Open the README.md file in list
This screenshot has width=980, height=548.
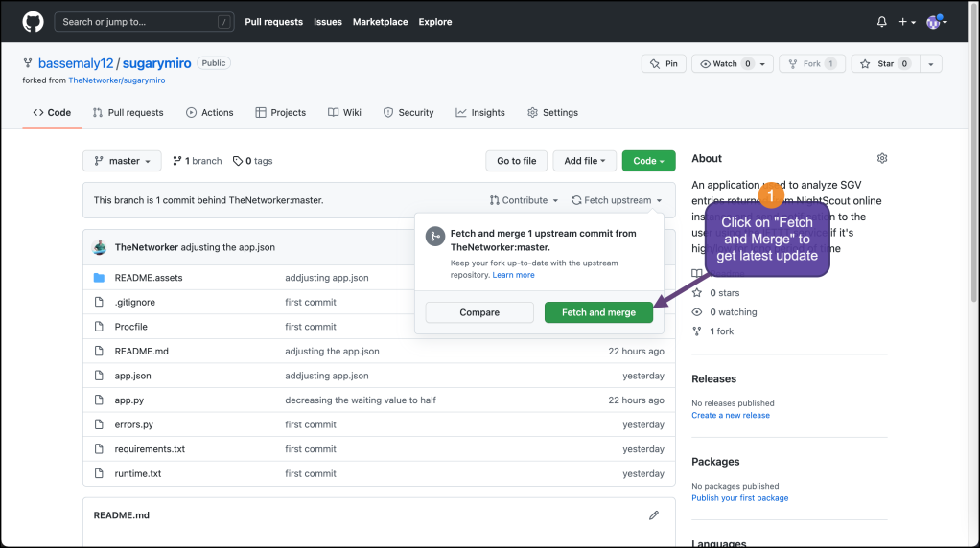pos(141,351)
